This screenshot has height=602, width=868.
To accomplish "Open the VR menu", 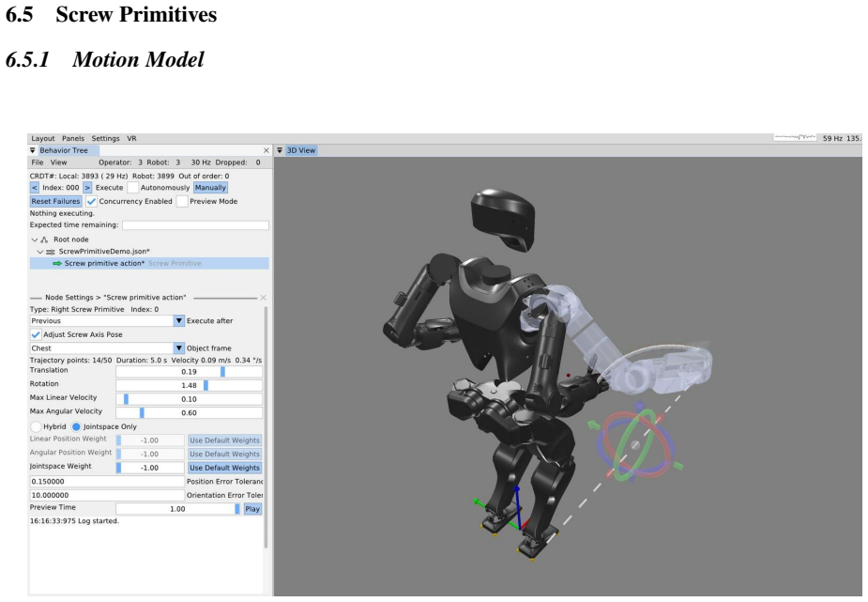I will tap(131, 138).
